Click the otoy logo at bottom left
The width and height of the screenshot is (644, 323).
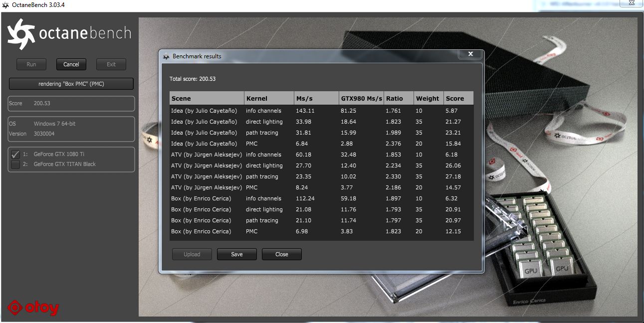(x=33, y=308)
